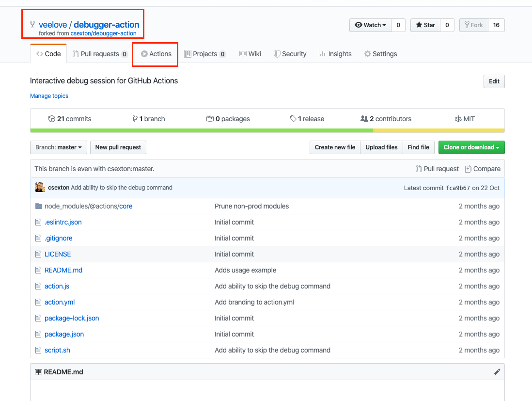Viewport: 532px width, 401px height.
Task: View the 1 branch list
Action: click(149, 119)
